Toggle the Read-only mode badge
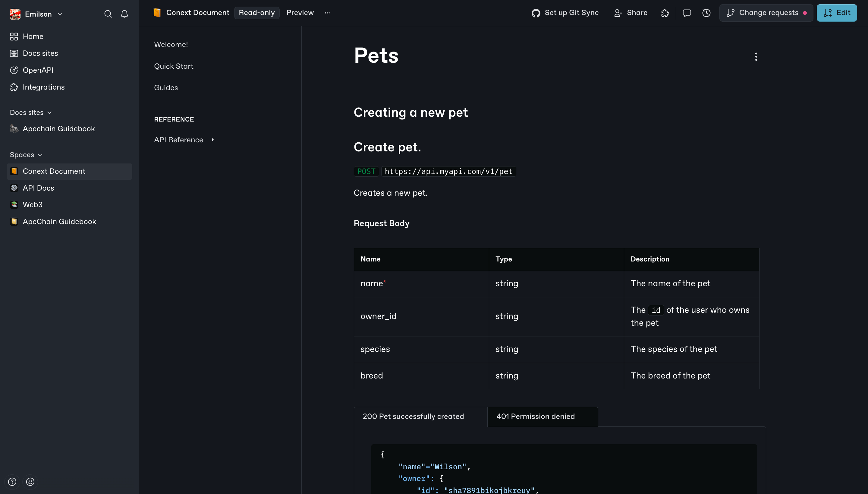The image size is (868, 494). (257, 13)
